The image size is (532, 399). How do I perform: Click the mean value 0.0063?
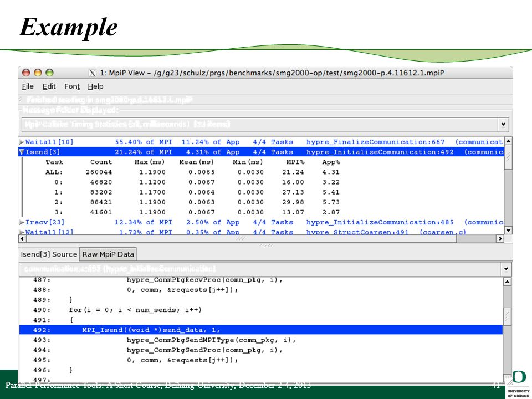point(202,202)
